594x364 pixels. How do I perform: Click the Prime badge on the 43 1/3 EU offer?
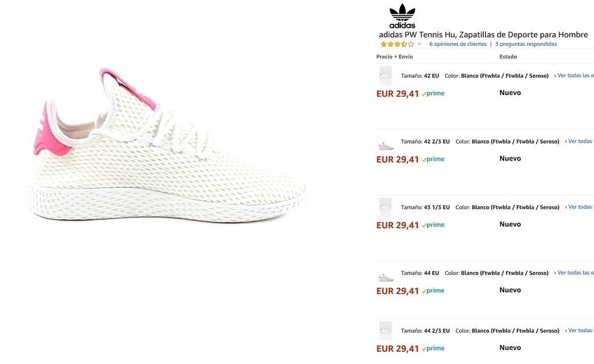(433, 225)
